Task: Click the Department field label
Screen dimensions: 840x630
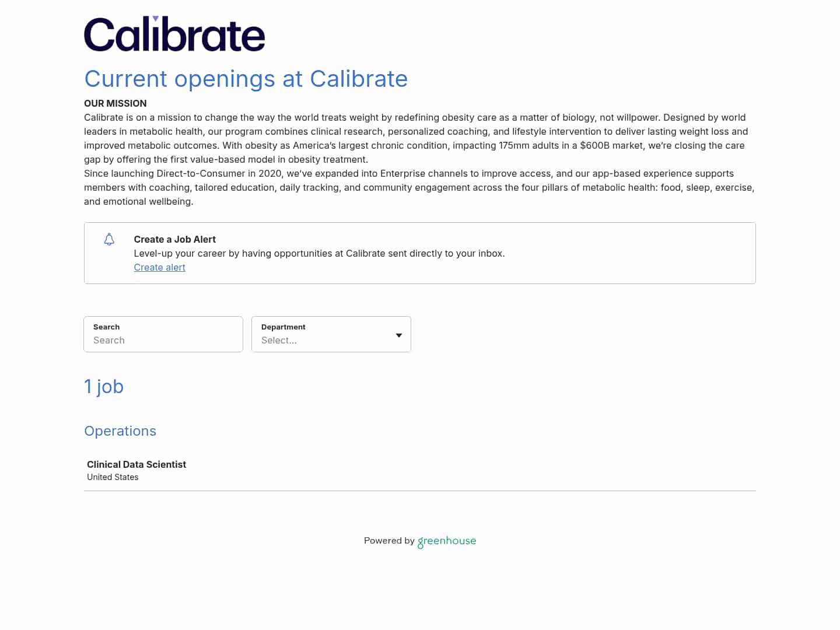Action: coord(283,327)
